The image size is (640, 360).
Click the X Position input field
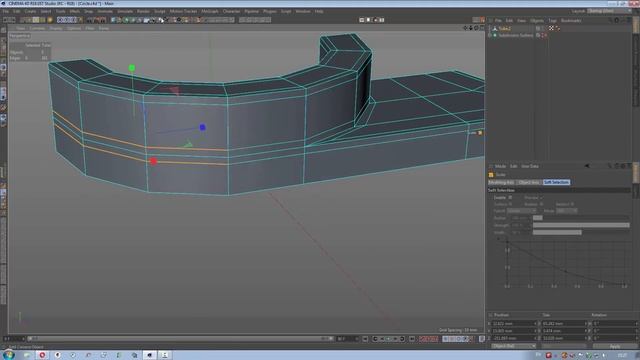(x=514, y=324)
